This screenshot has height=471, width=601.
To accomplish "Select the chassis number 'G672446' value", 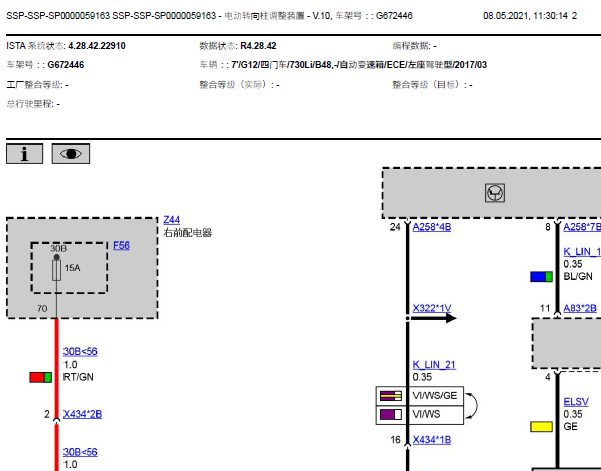I will pos(66,65).
